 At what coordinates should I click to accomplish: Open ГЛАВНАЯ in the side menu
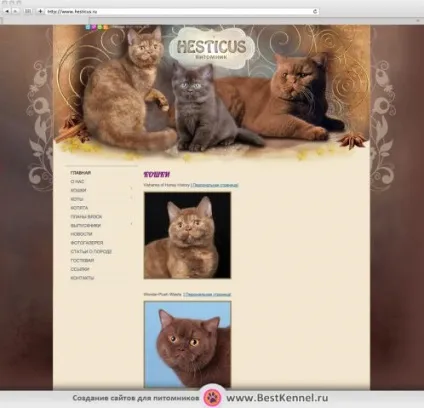coord(81,173)
